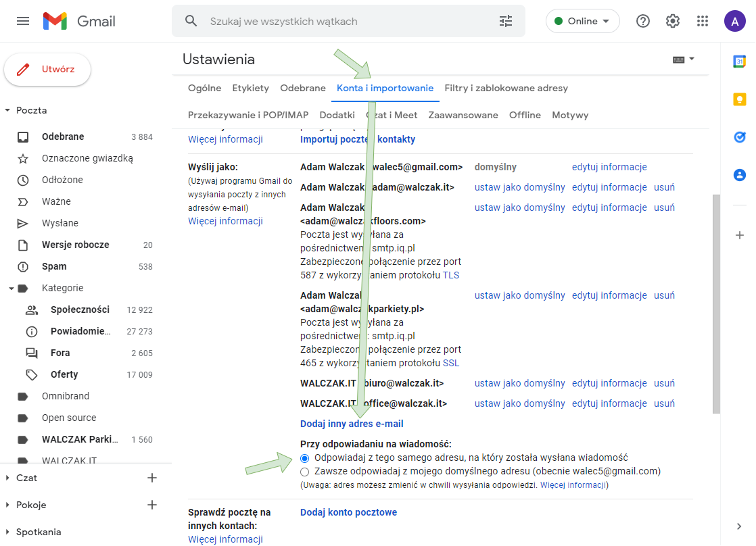The width and height of the screenshot is (756, 546).
Task: Edit info for office@walczak.it
Action: (x=609, y=404)
